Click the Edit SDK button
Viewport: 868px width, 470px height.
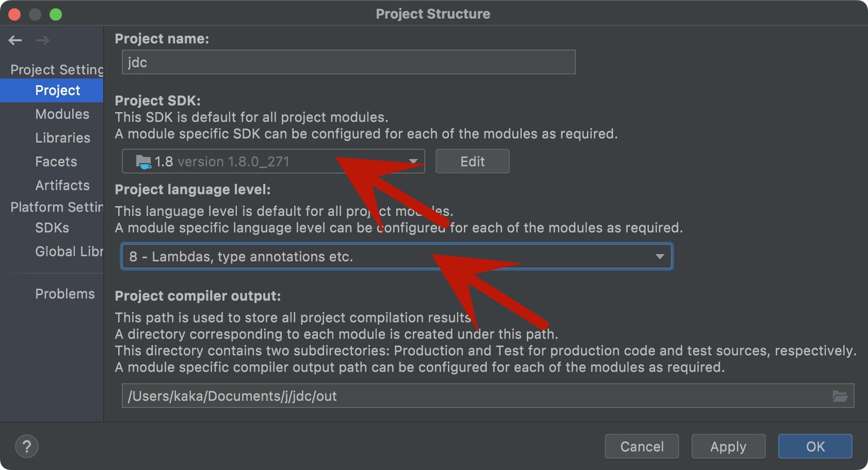point(472,162)
